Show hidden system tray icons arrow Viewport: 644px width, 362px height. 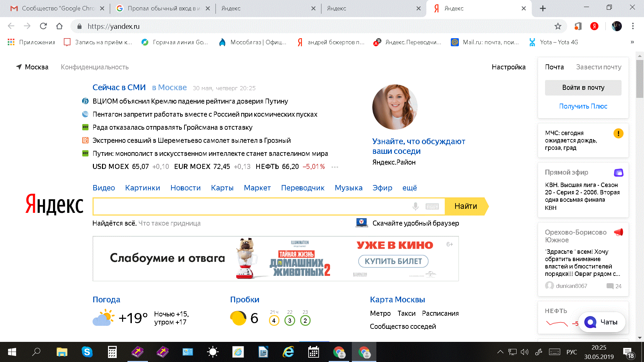click(500, 352)
